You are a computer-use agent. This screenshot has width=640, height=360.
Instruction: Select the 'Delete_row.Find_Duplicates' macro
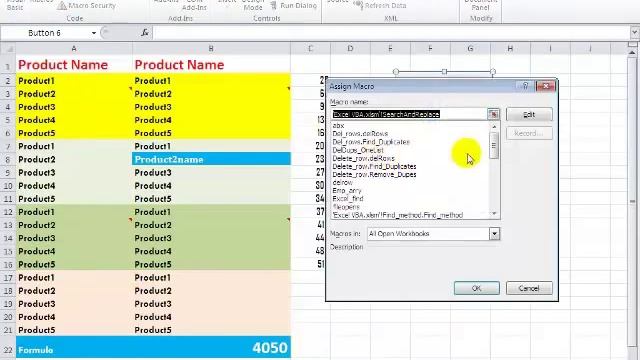click(x=374, y=167)
